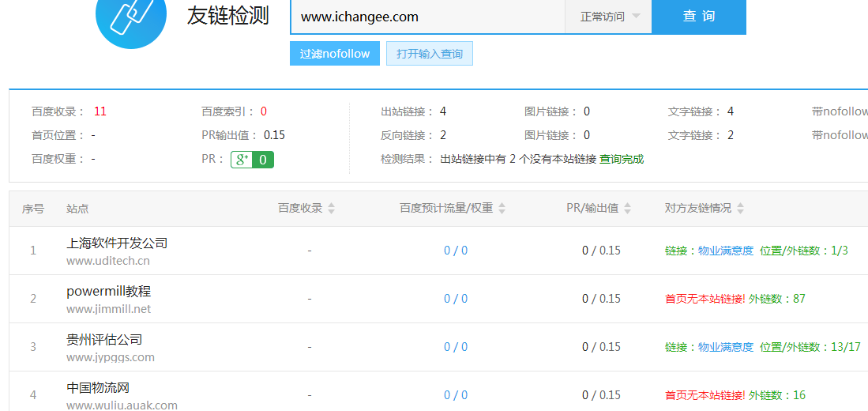Screen dimensions: 868x411
Task: Click the 友链检测 page title
Action: [x=227, y=16]
